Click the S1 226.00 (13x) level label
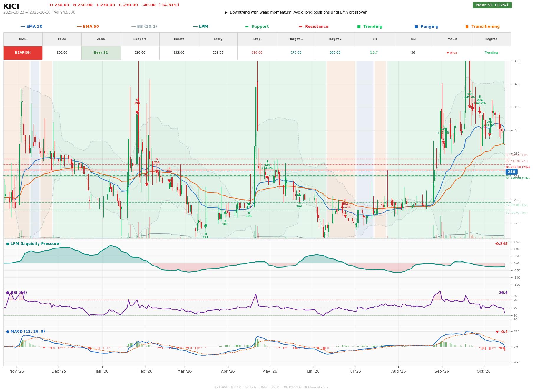533x392 pixels. (518, 178)
